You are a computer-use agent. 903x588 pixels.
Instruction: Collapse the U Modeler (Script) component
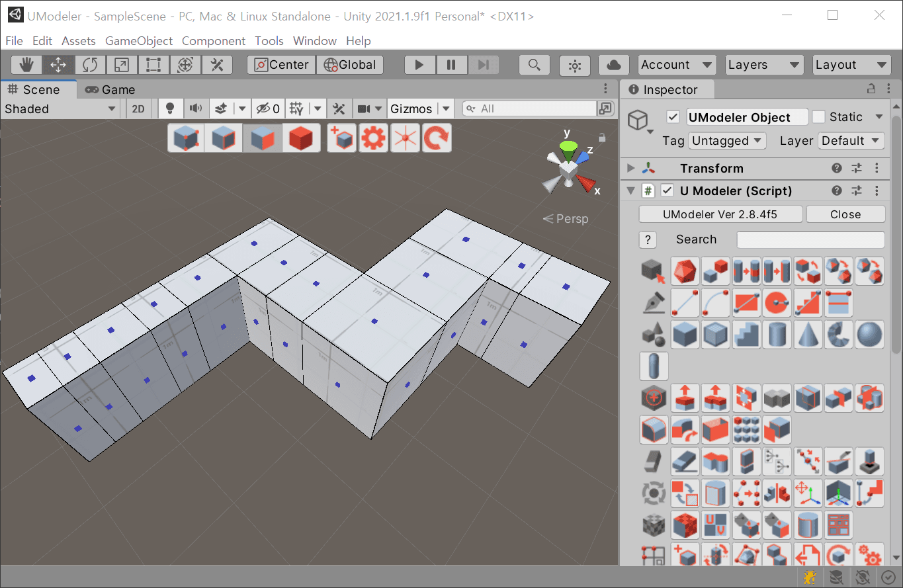(630, 190)
